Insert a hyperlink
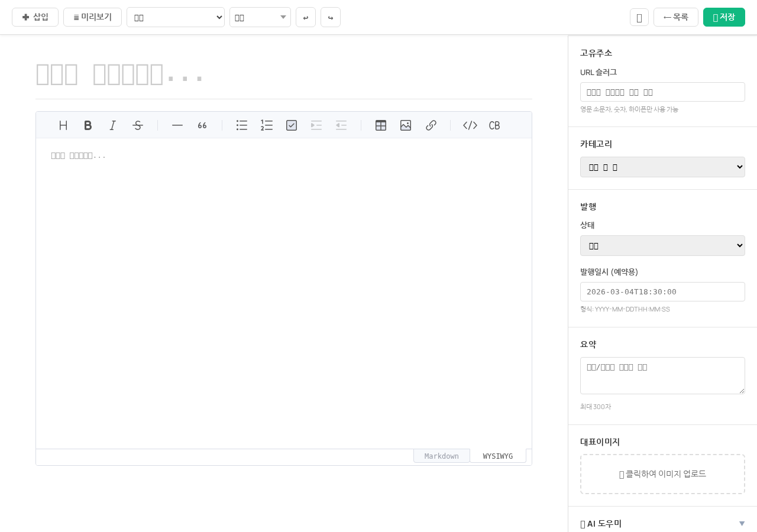757x532 pixels. pos(431,125)
